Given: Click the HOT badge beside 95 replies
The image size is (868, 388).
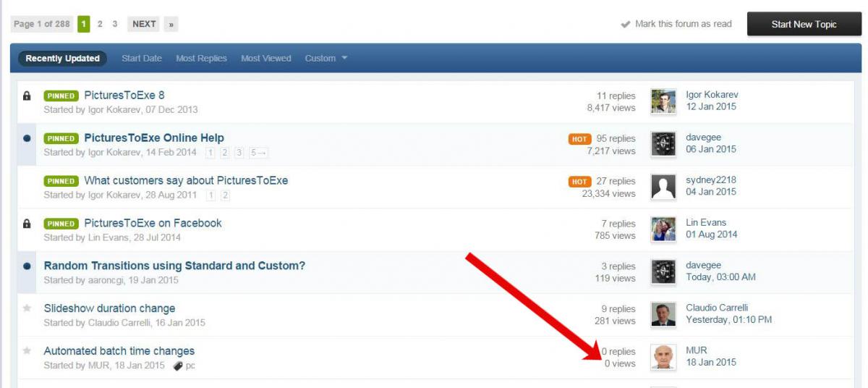Looking at the screenshot, I should (x=580, y=139).
